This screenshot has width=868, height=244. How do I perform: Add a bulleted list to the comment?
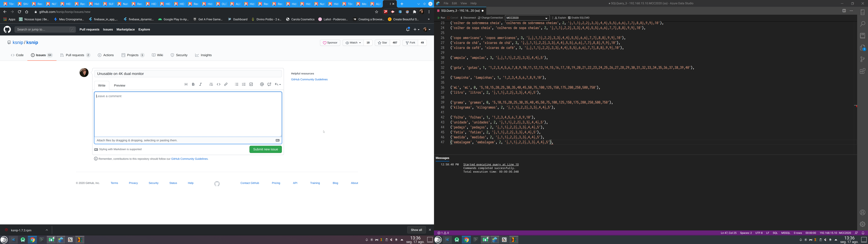[x=236, y=84]
